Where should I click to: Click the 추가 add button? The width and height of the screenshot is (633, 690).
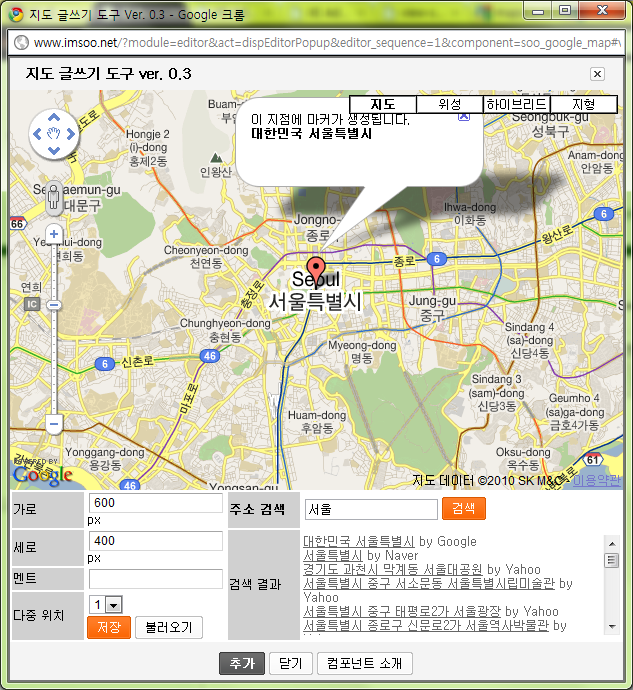point(242,663)
